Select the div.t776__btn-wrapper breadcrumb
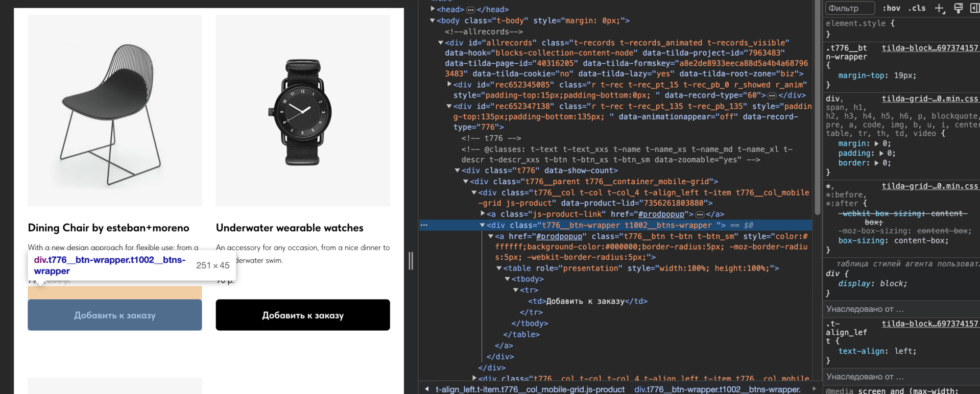This screenshot has height=394, width=980. [717, 389]
